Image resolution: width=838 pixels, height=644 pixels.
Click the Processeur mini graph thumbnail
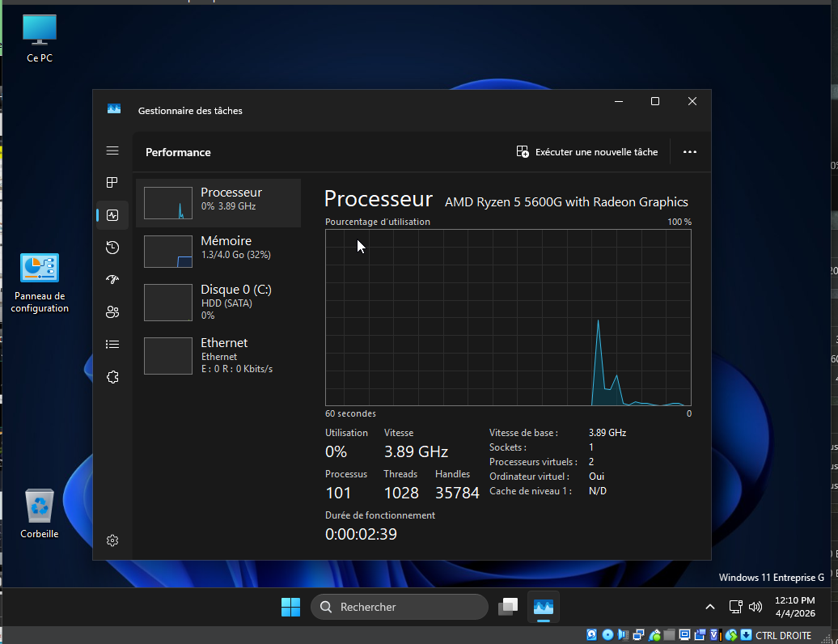(x=167, y=203)
